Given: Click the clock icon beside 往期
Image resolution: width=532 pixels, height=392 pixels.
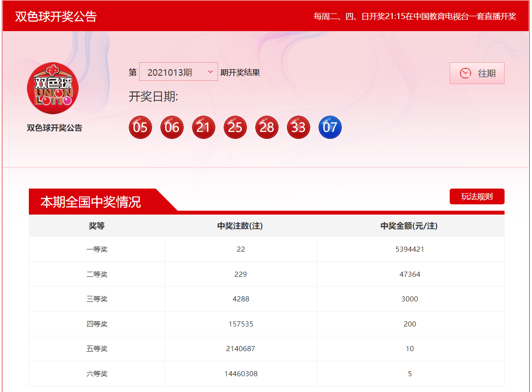Looking at the screenshot, I should [x=465, y=73].
